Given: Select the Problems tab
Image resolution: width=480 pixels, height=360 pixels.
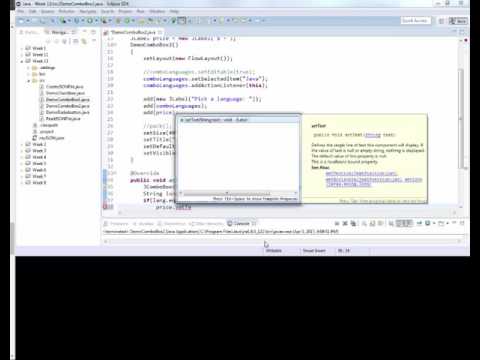Looking at the screenshot, I should pyautogui.click(x=116, y=223).
